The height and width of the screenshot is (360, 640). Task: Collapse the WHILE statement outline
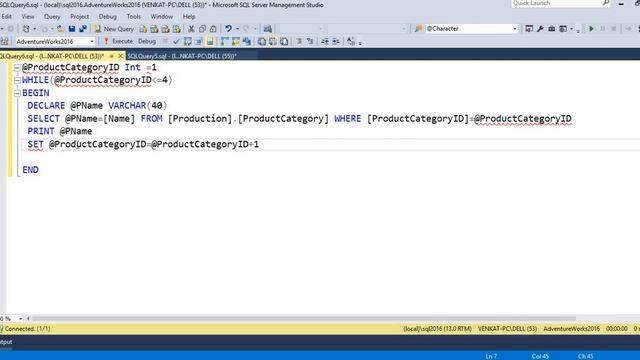pyautogui.click(x=17, y=80)
